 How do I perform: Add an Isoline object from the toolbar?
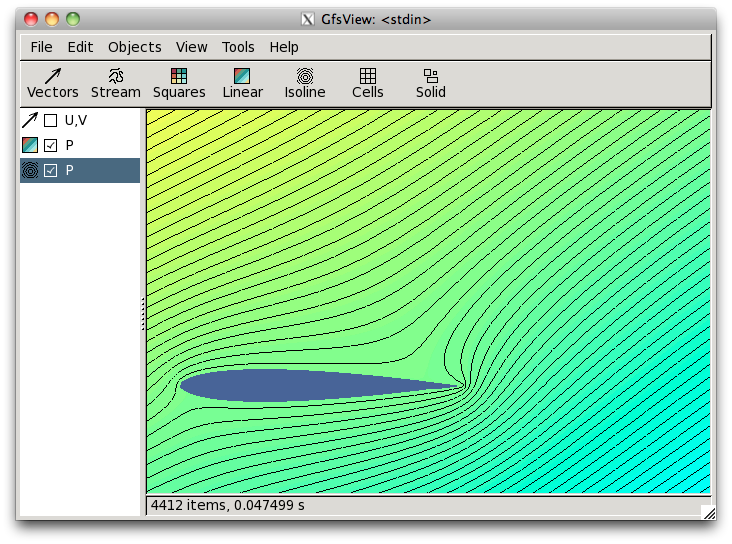[x=305, y=84]
